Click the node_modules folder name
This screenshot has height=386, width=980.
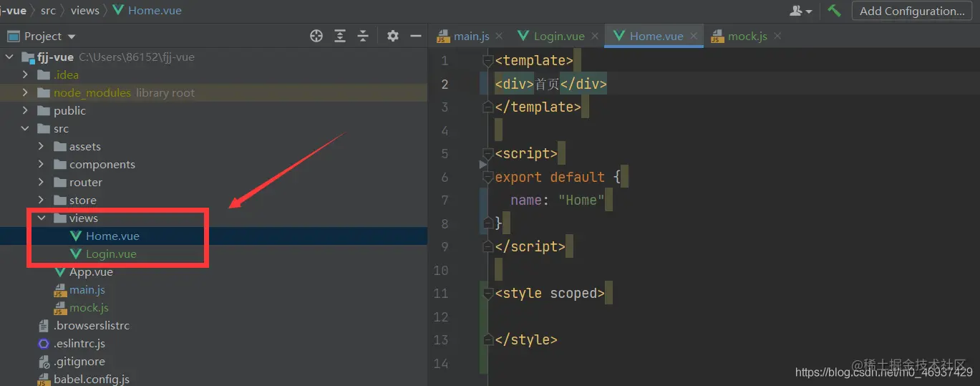[92, 92]
